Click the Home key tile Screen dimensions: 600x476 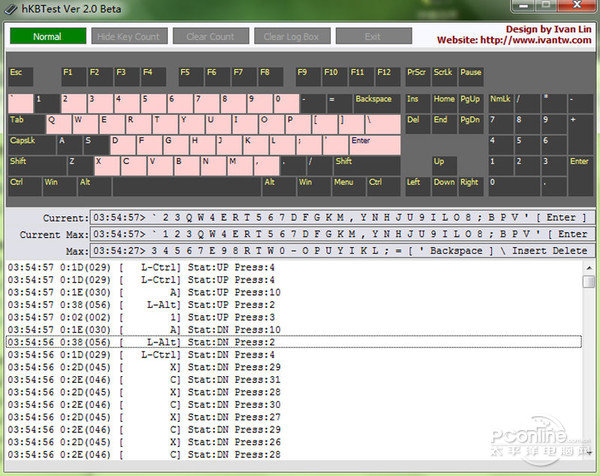444,103
